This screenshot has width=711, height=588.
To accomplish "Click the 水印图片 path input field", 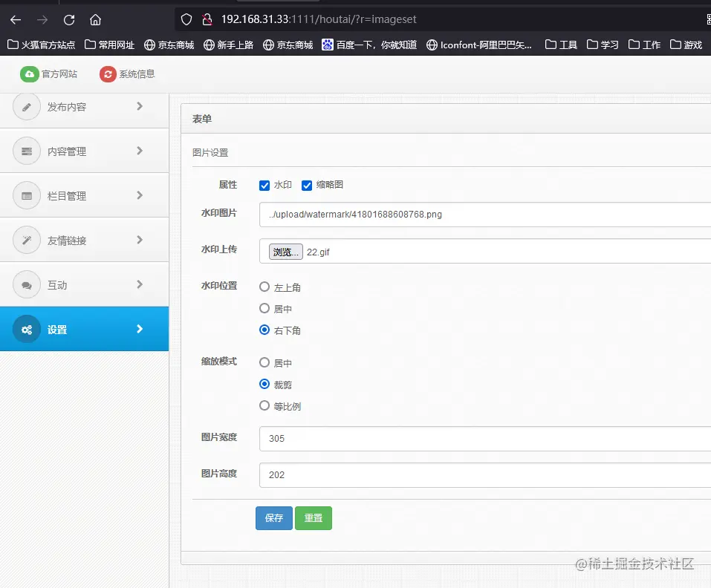I will pos(485,215).
